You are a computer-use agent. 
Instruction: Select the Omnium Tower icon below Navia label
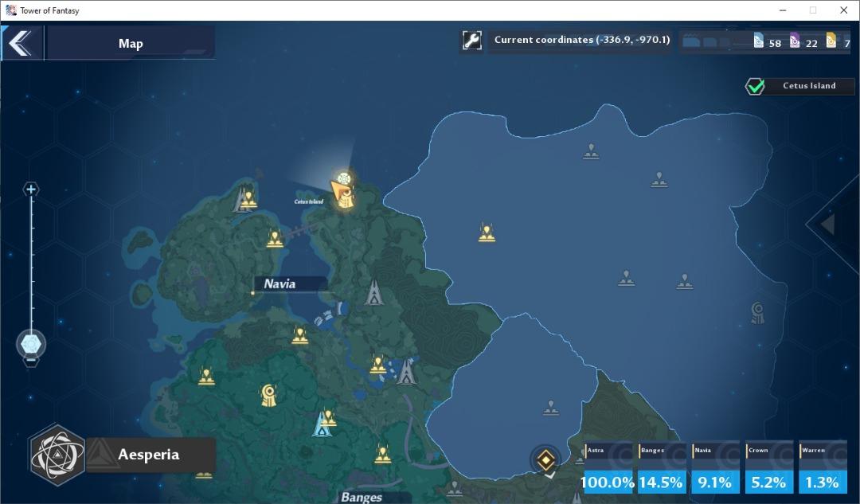(x=374, y=292)
